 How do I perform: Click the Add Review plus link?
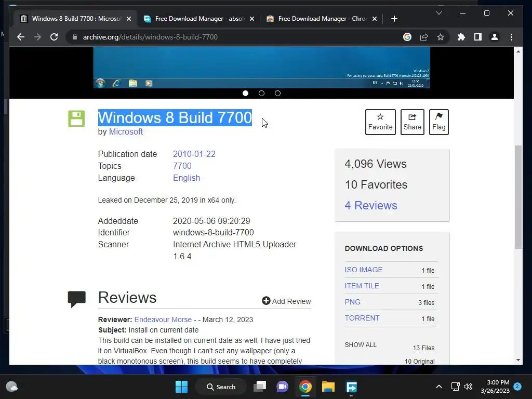click(286, 301)
